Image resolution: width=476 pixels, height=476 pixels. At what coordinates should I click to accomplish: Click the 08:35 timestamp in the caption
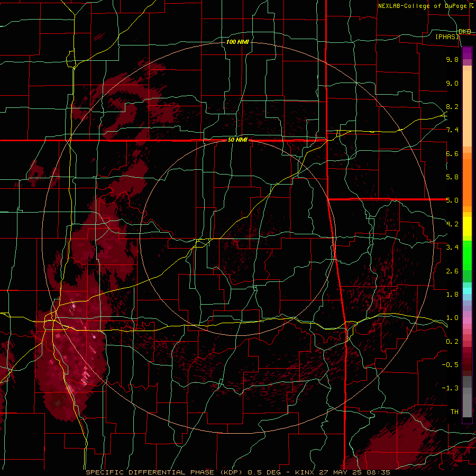pos(380,472)
